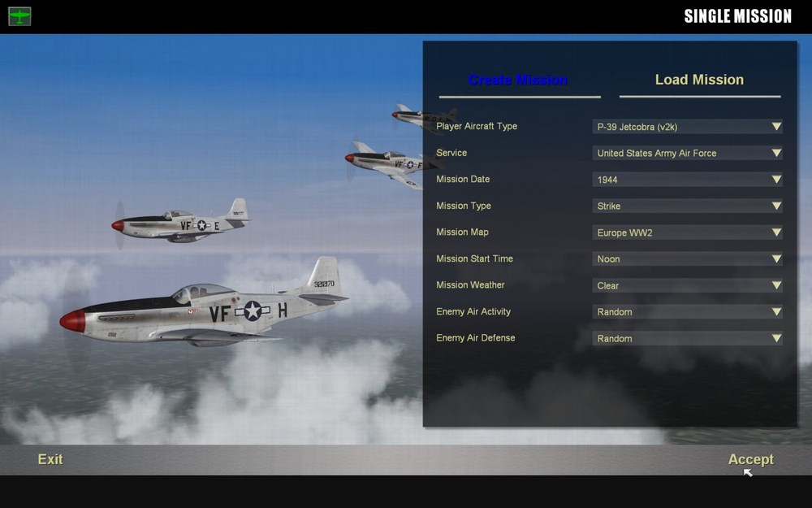The image size is (812, 508).
Task: Click the Clear weather value
Action: (x=608, y=285)
